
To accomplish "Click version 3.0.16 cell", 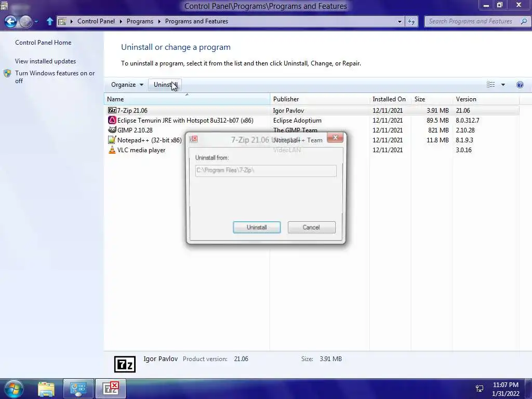I will 463,150.
